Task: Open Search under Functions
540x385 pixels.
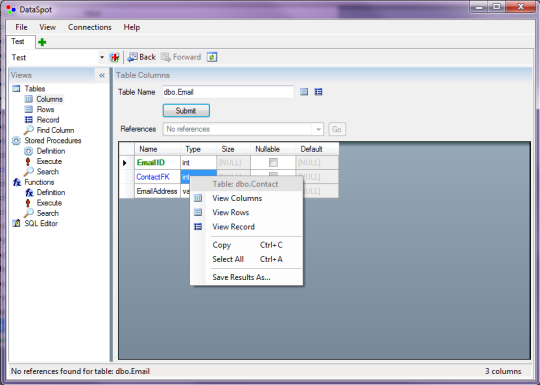Action: [48, 213]
